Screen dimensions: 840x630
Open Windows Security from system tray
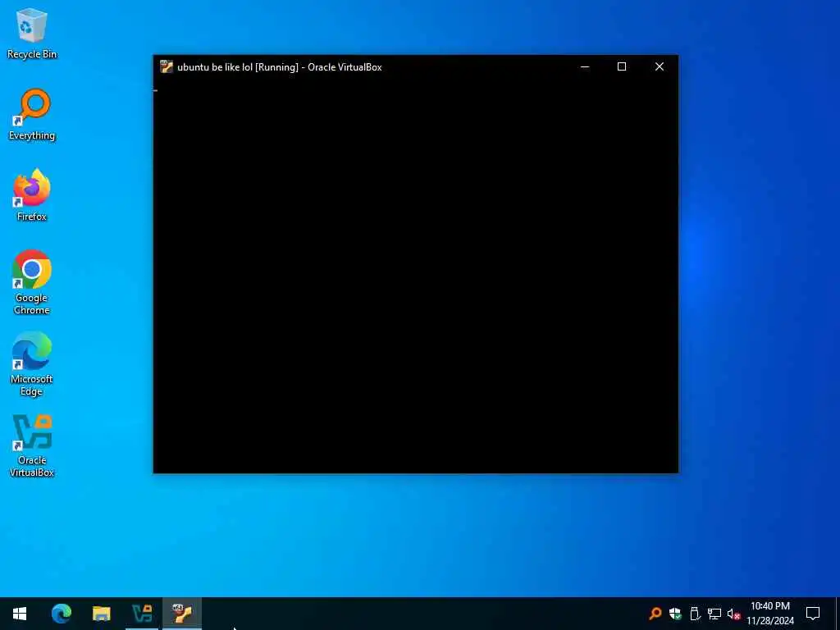tap(675, 614)
